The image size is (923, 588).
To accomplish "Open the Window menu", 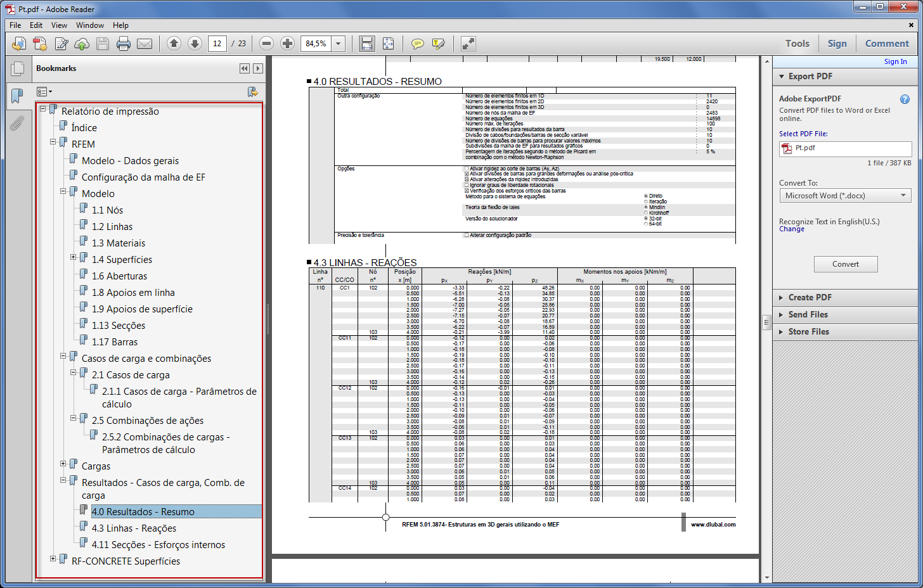I will 90,25.
